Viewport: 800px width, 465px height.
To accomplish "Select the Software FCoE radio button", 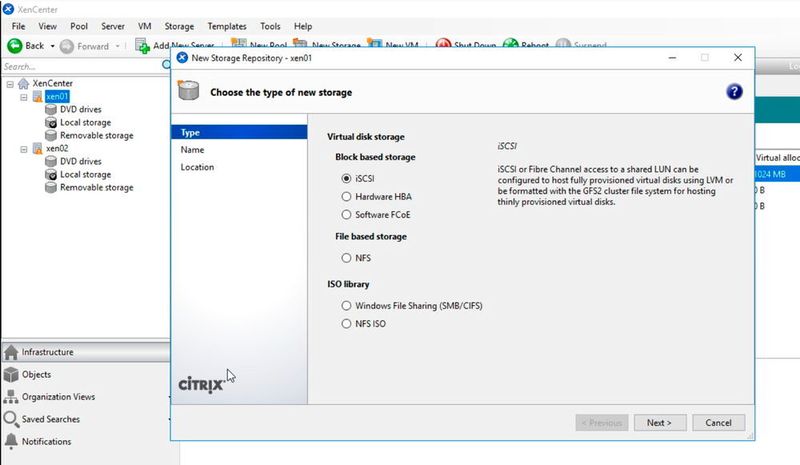I will point(346,215).
